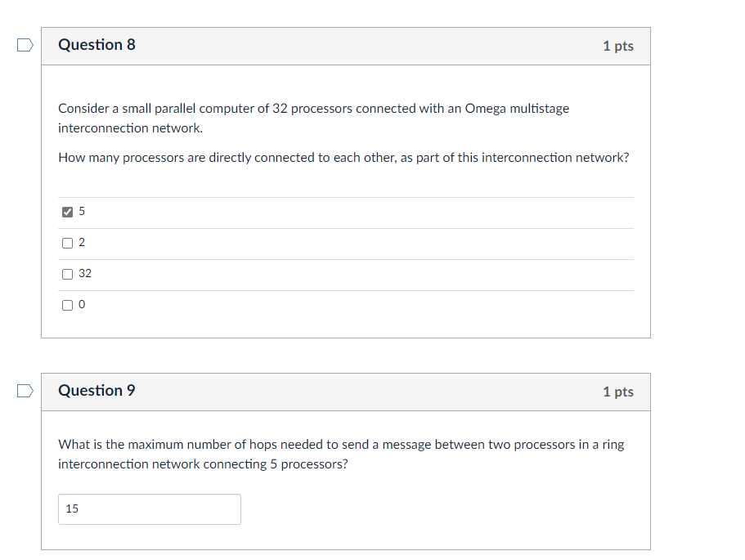This screenshot has height=560, width=745.
Task: Click the answer label text '2'
Action: point(82,243)
